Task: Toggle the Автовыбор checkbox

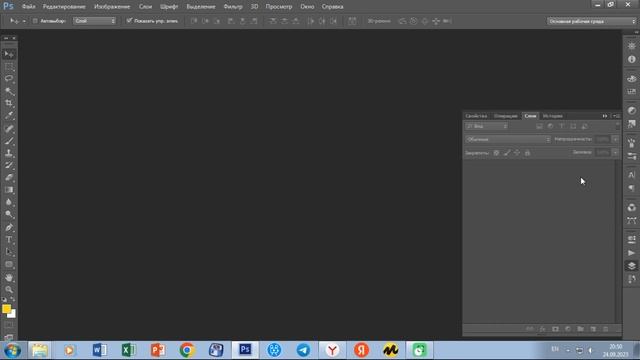Action: tap(35, 21)
